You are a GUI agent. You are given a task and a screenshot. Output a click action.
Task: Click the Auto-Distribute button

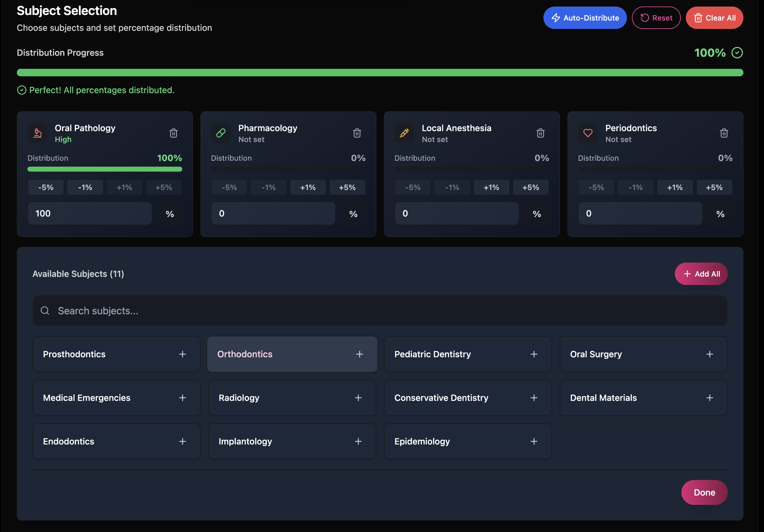click(585, 18)
